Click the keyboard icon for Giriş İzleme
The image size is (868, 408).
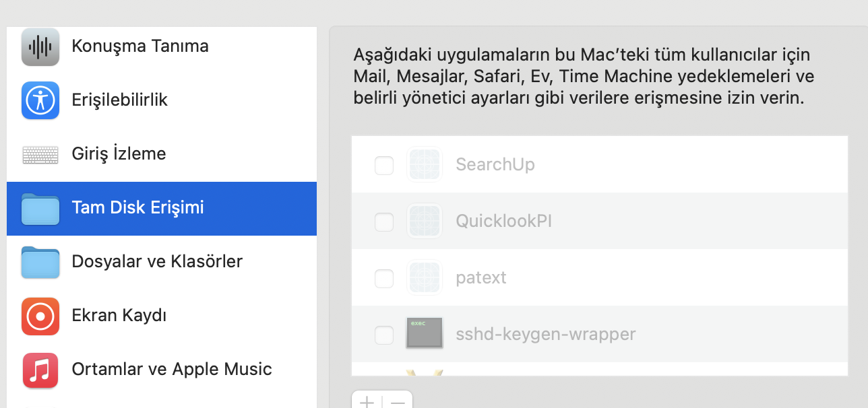click(40, 154)
